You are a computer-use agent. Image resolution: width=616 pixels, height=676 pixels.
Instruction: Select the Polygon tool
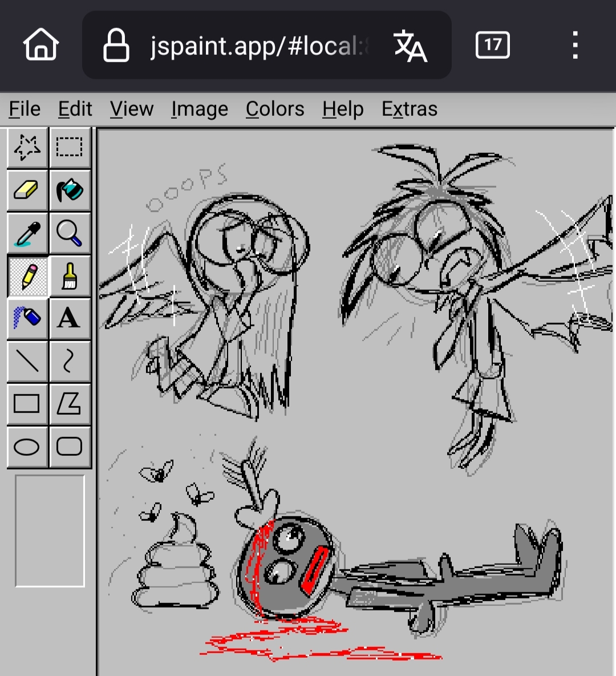[70, 404]
